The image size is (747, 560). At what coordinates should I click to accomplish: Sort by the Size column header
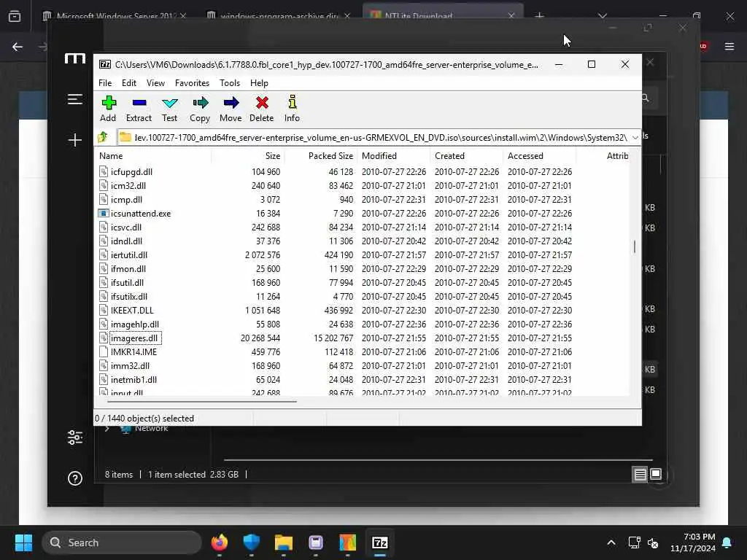[x=248, y=156]
